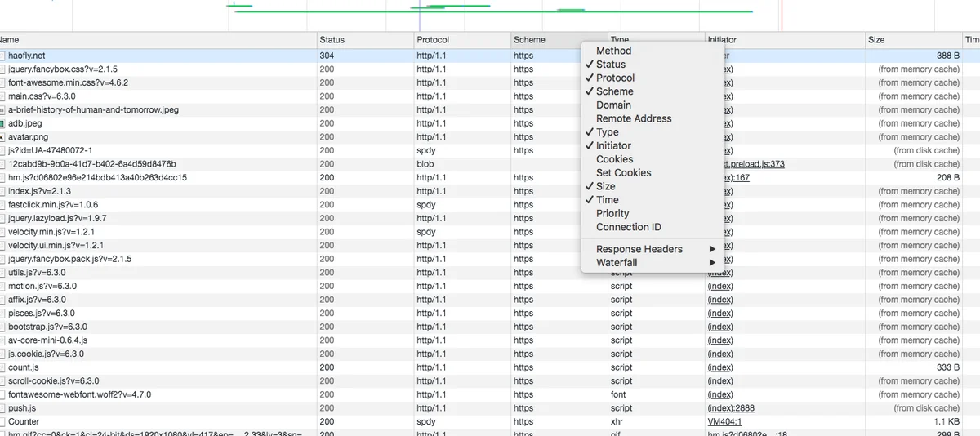Click the green bar in timeline overview
This screenshot has height=436, width=980.
(490, 11)
